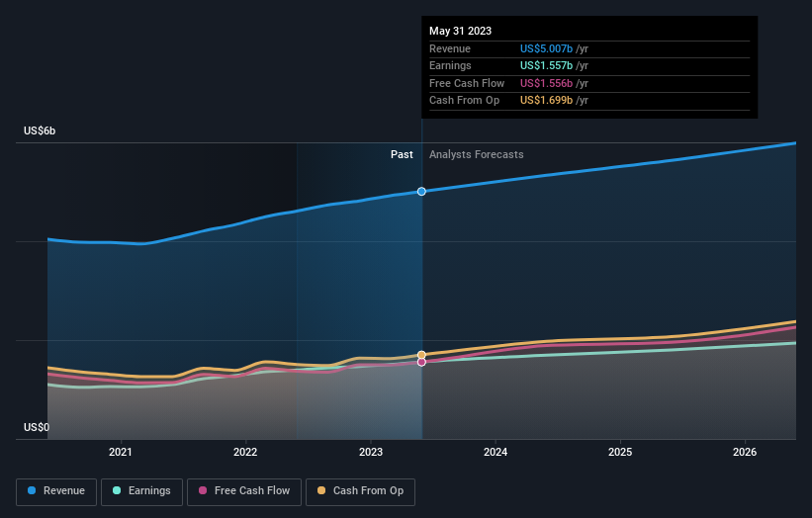The width and height of the screenshot is (812, 518).
Task: Click the 2025 x-axis label
Action: (x=620, y=453)
